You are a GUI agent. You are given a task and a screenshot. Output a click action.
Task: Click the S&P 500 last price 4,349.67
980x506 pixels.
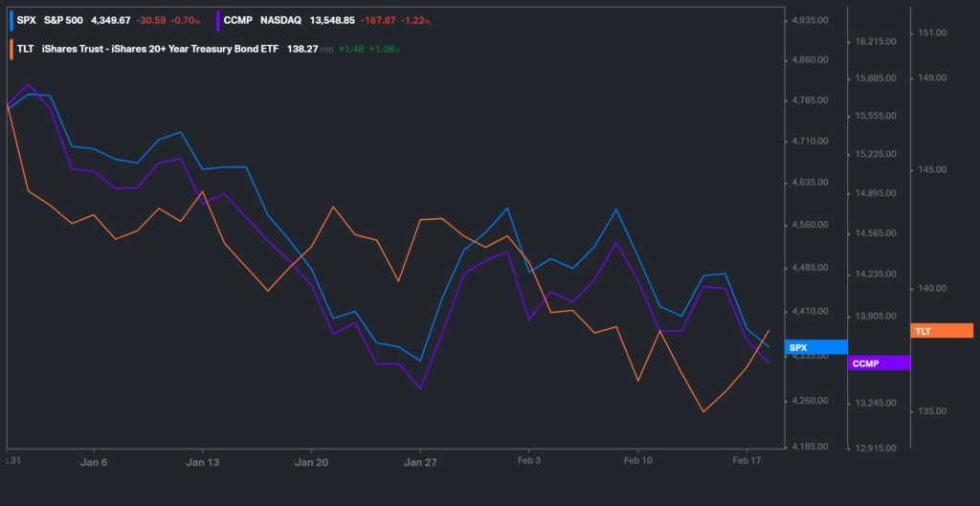(111, 19)
